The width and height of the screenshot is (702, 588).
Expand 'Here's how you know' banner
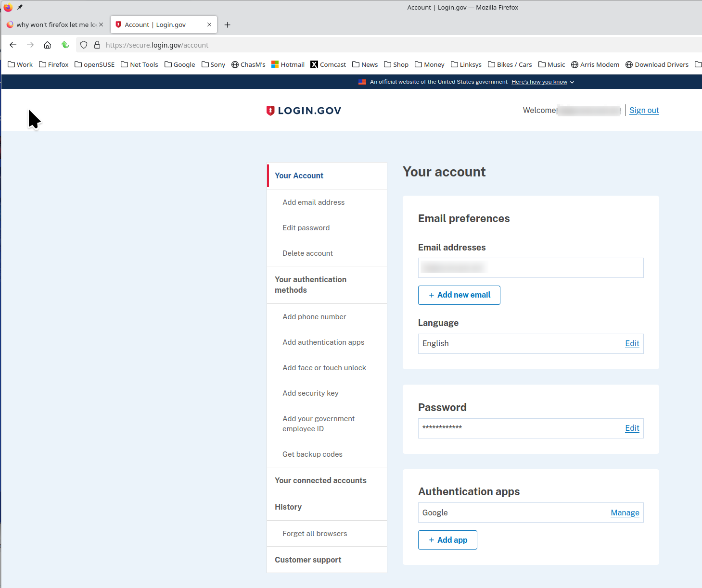[543, 82]
